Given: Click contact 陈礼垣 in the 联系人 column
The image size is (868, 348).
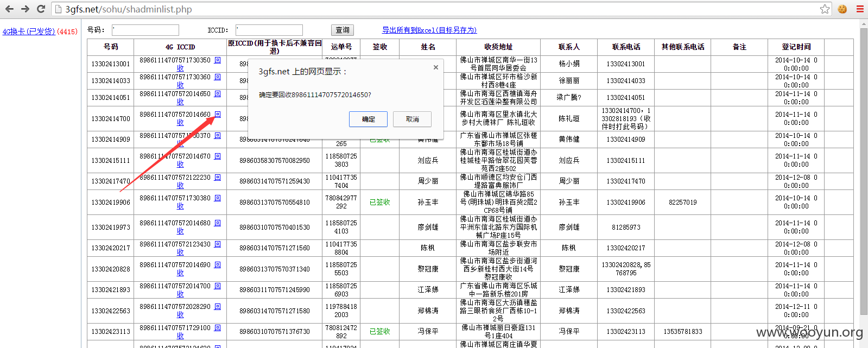Looking at the screenshot, I should pos(569,118).
